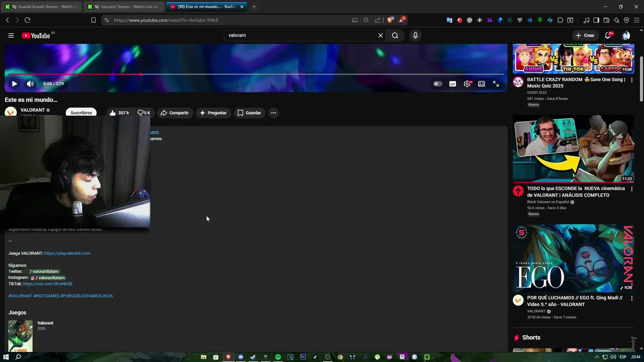
Task: Open Spotify from the taskbar
Action: [278, 357]
